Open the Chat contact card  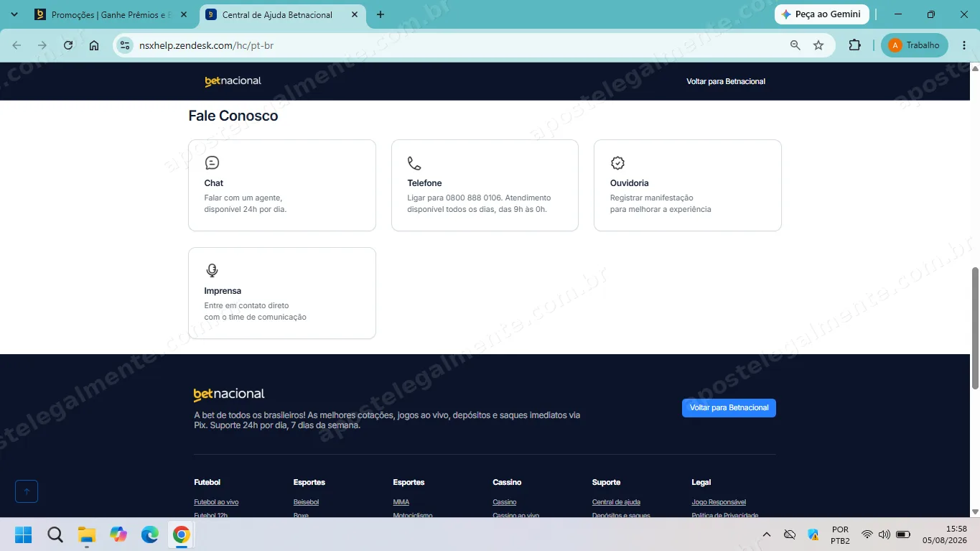click(x=282, y=185)
